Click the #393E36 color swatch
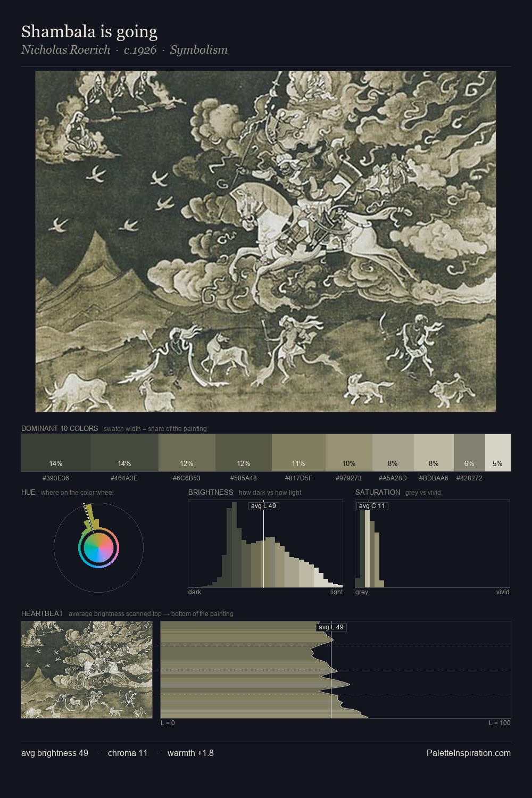532x798 pixels. click(x=56, y=453)
